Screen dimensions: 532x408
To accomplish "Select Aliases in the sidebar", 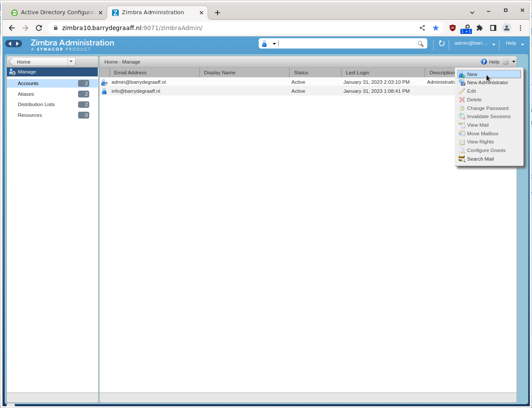I will pos(52,94).
